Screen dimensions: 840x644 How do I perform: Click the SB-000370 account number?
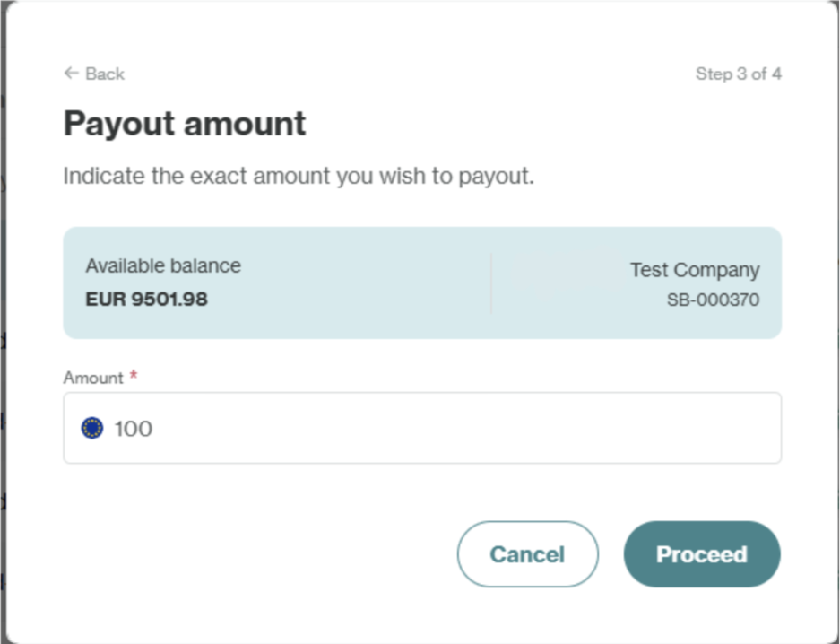[x=713, y=300]
